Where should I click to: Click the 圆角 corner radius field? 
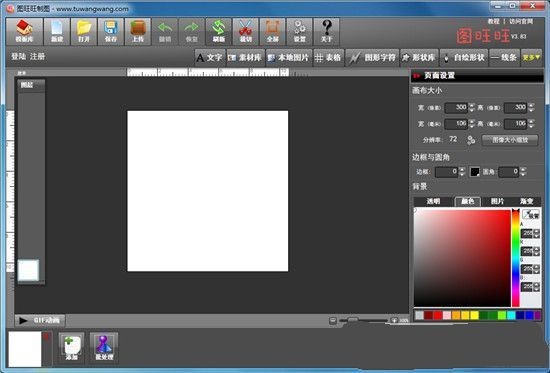(x=509, y=172)
